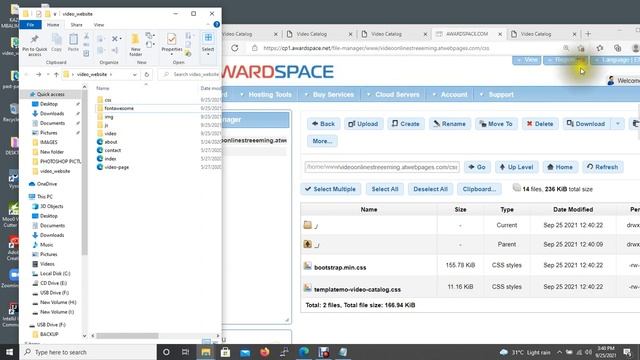Click the Copy icon in Explorer ribbon
Screen dimensions: 640x360
pyautogui.click(x=56, y=42)
